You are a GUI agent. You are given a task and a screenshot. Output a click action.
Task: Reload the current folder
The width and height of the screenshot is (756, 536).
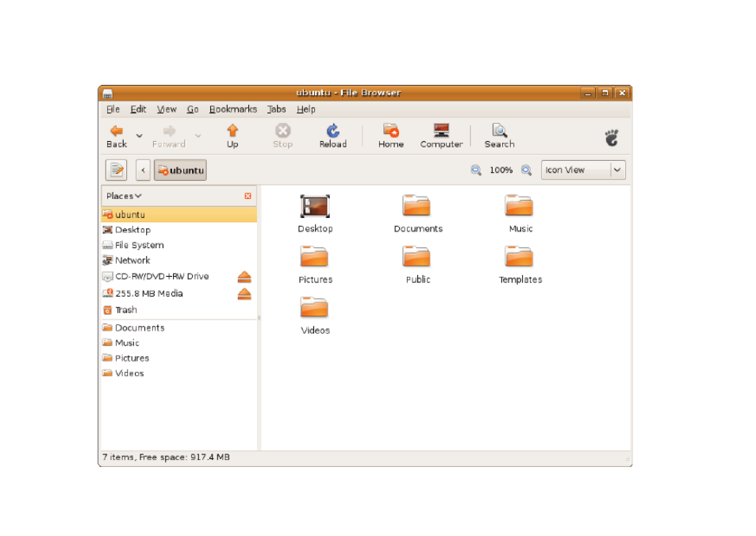pos(332,136)
